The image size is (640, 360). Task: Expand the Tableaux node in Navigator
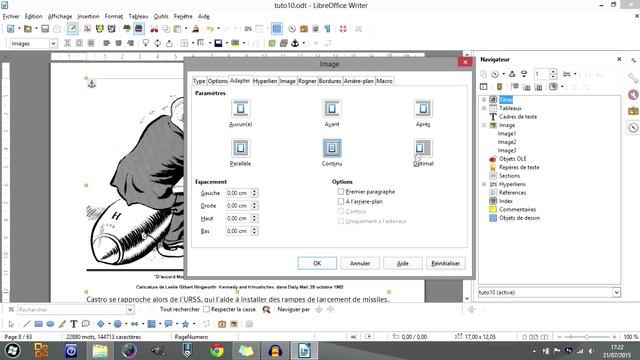pos(484,108)
